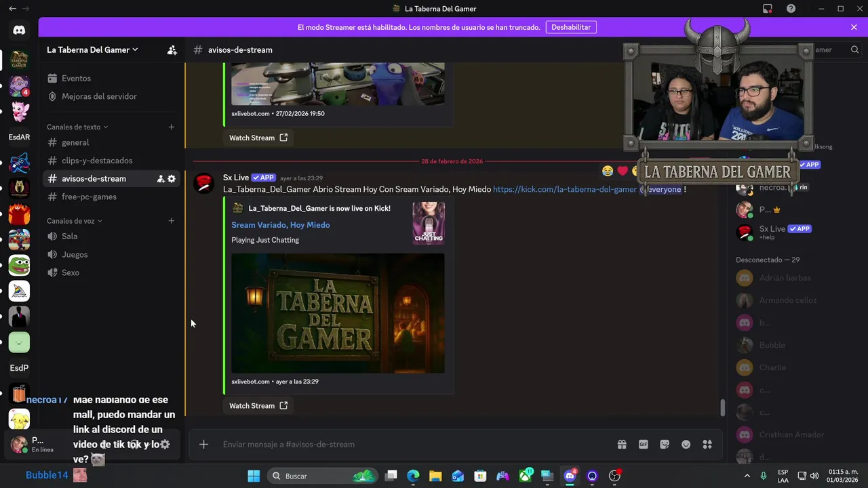
Task: Toggle microphone icon in system tray
Action: click(764, 476)
